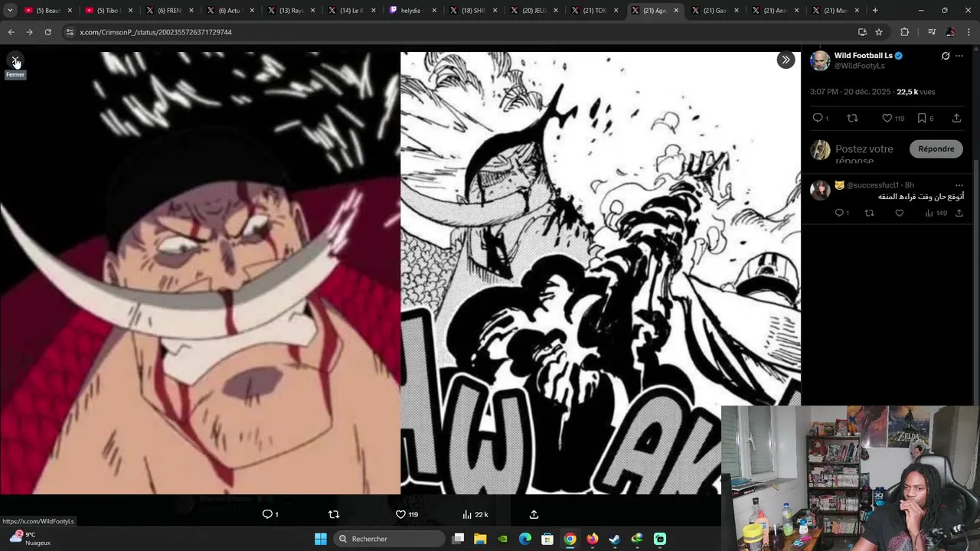Click the 3:07 PM · 20 déc. 2025 timestamp

pyautogui.click(x=850, y=92)
